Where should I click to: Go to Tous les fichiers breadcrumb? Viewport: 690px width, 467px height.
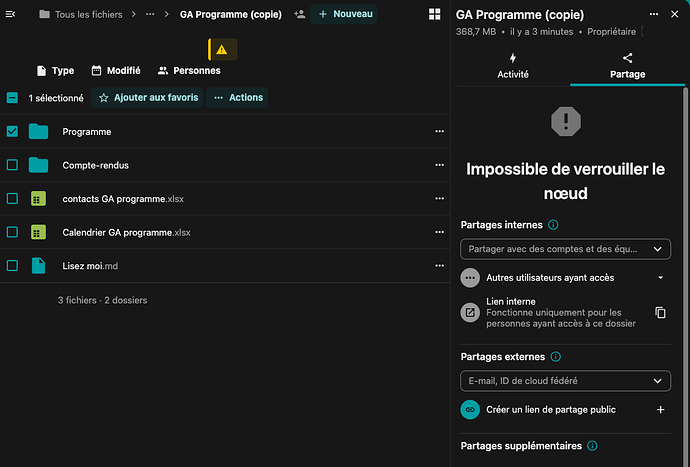pyautogui.click(x=87, y=15)
